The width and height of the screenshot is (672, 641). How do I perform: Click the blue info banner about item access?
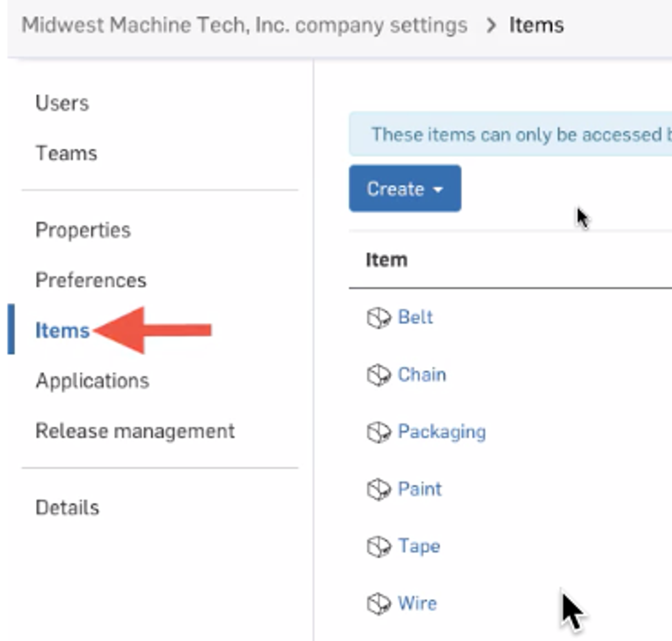coord(504,134)
